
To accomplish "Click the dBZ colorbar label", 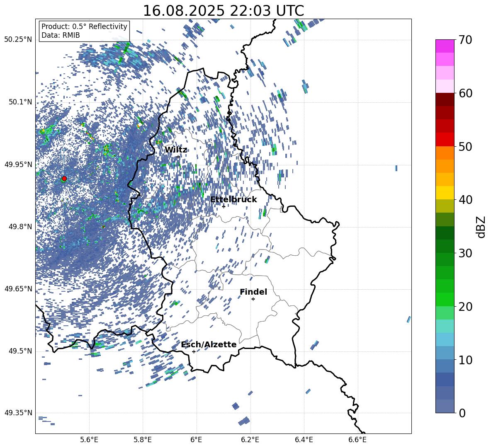I will (x=481, y=227).
